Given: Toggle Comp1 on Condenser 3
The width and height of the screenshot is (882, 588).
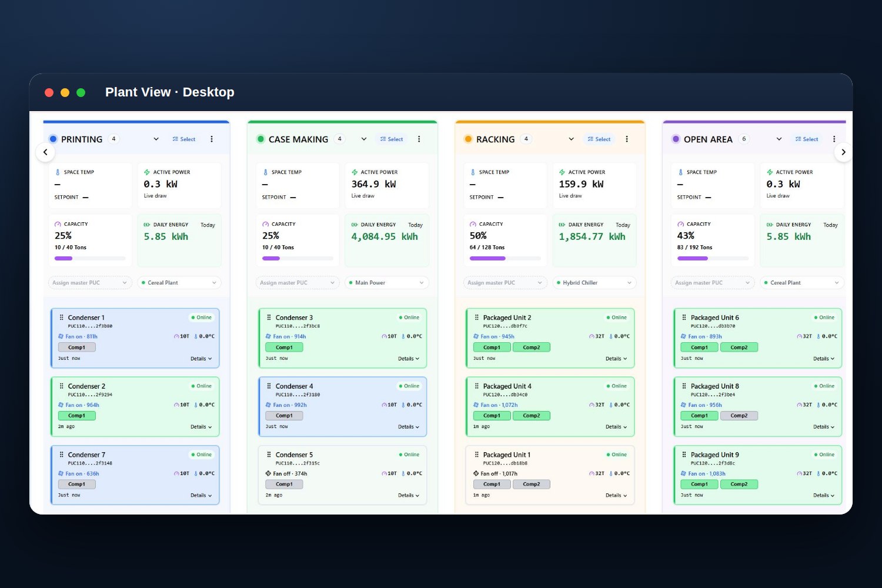Looking at the screenshot, I should tap(284, 348).
